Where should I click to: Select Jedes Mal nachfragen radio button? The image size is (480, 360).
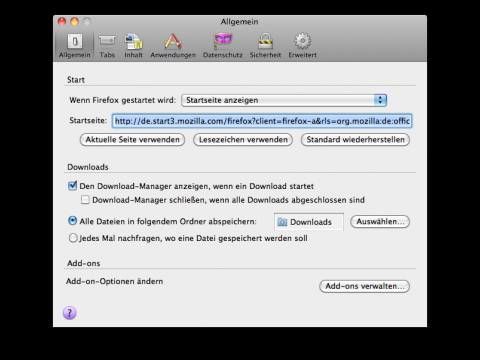tap(73, 238)
